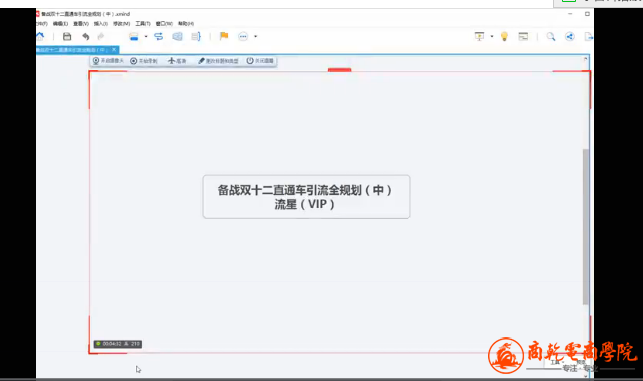Open the 插入(I) menu

tap(101, 24)
